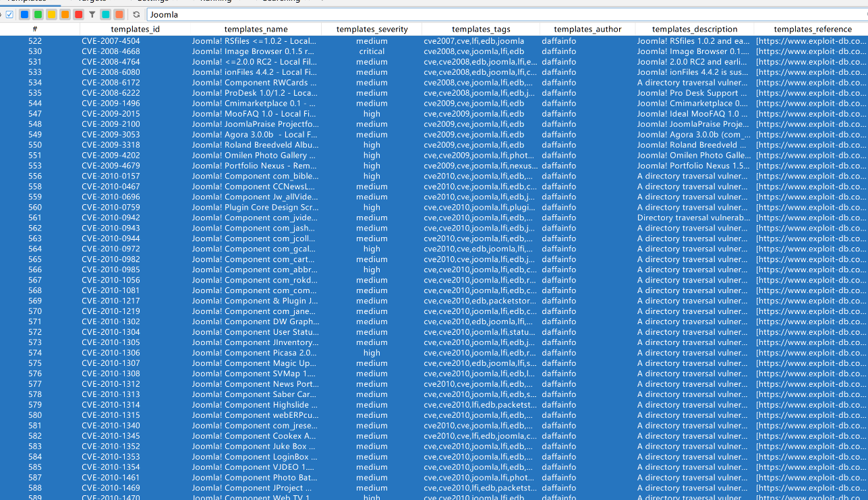This screenshot has width=868, height=500.
Task: Toggle the select-all checkbox in toolbar
Action: pos(9,14)
